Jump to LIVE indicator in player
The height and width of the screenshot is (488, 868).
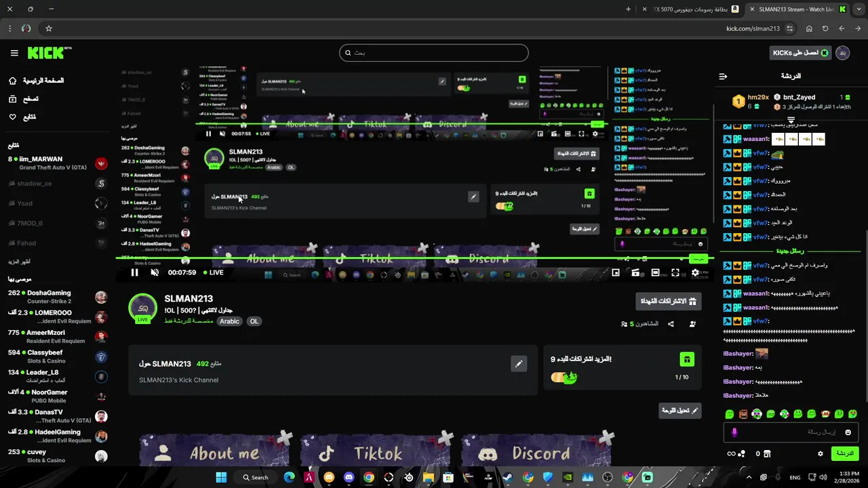(x=213, y=272)
